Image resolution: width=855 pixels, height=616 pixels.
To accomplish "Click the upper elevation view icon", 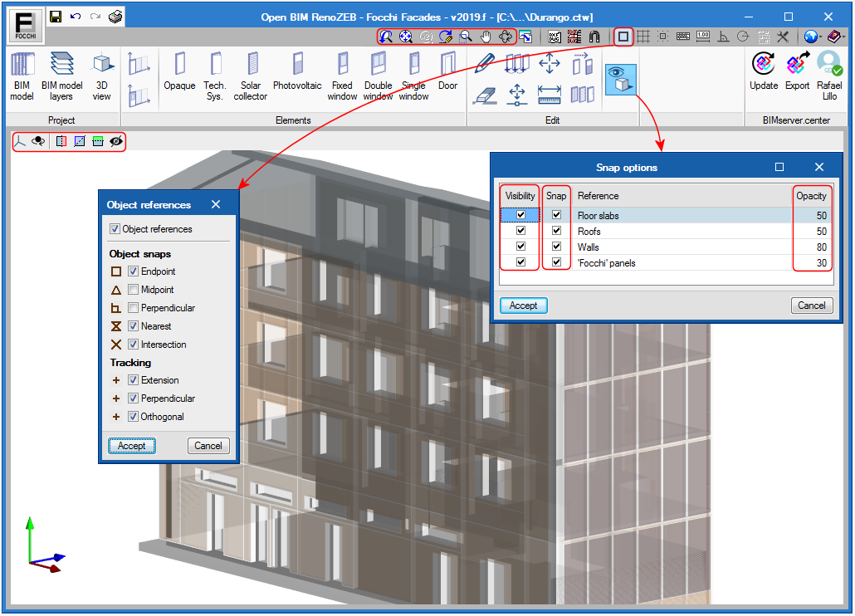I will pyautogui.click(x=139, y=64).
